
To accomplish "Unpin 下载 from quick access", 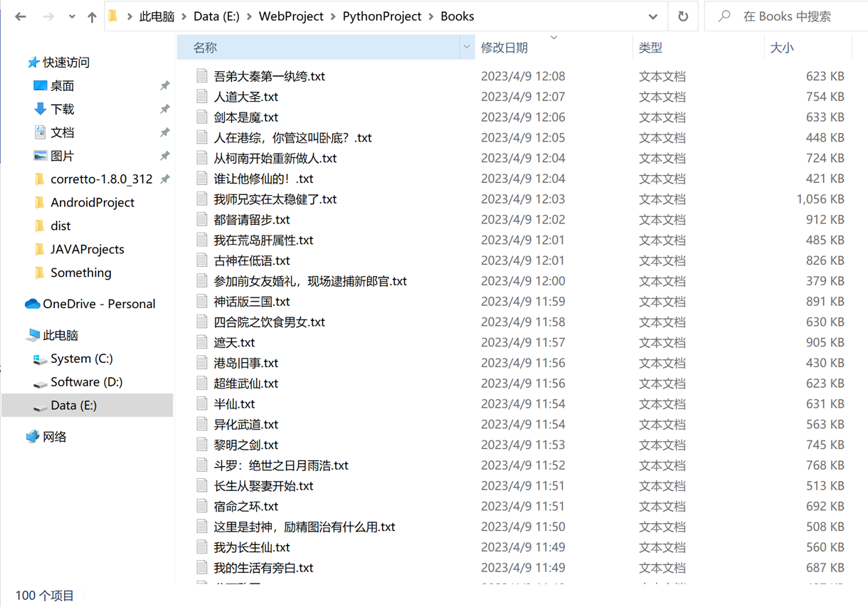I will (x=166, y=109).
